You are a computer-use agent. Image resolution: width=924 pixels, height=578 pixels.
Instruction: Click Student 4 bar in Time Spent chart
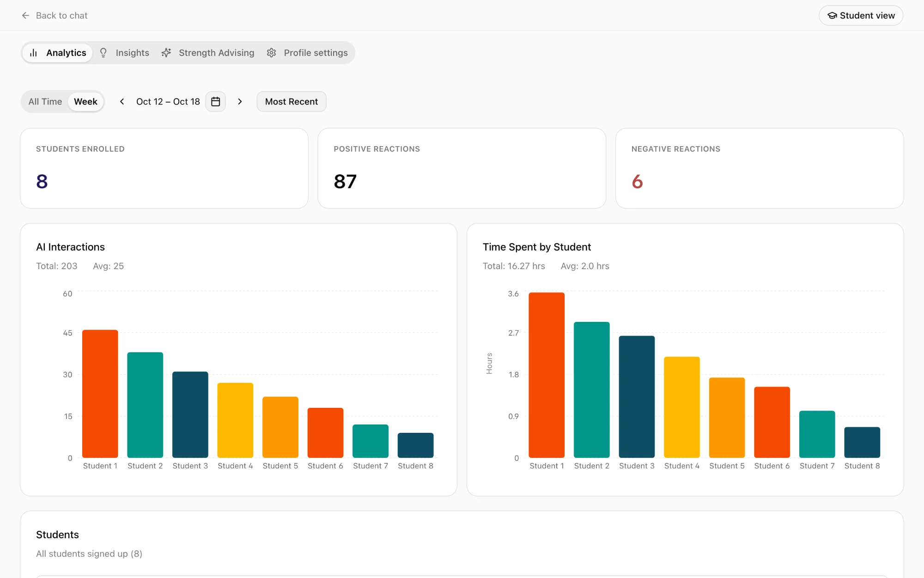point(682,407)
